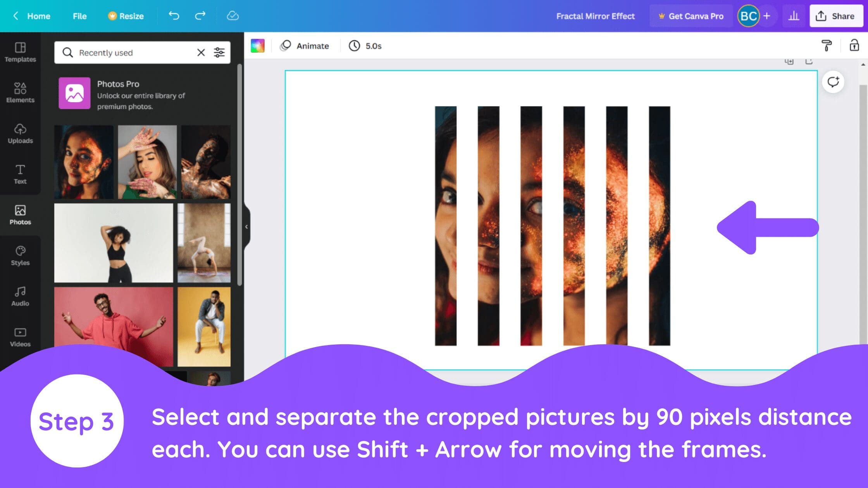Open the Uploads sidebar panel
Viewport: 868px width, 488px height.
pyautogui.click(x=20, y=134)
